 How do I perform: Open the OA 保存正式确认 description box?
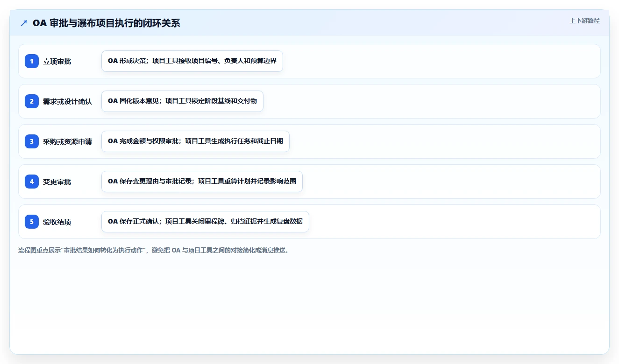[205, 222]
